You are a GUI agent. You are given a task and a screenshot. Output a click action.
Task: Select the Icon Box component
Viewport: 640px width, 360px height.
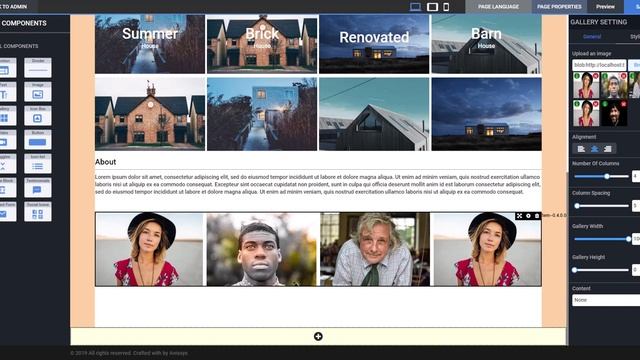coord(38,116)
